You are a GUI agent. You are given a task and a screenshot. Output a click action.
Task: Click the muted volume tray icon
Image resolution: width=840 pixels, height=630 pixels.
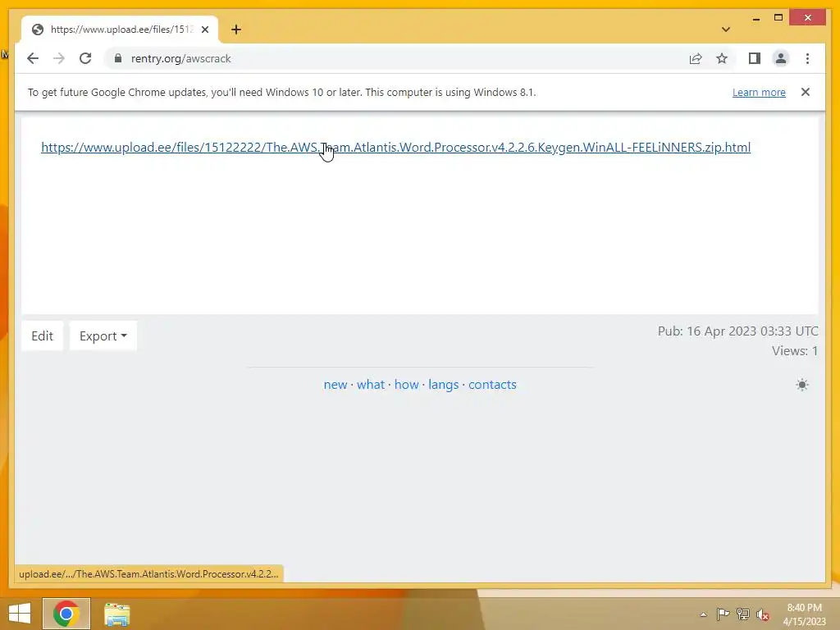[763, 614]
